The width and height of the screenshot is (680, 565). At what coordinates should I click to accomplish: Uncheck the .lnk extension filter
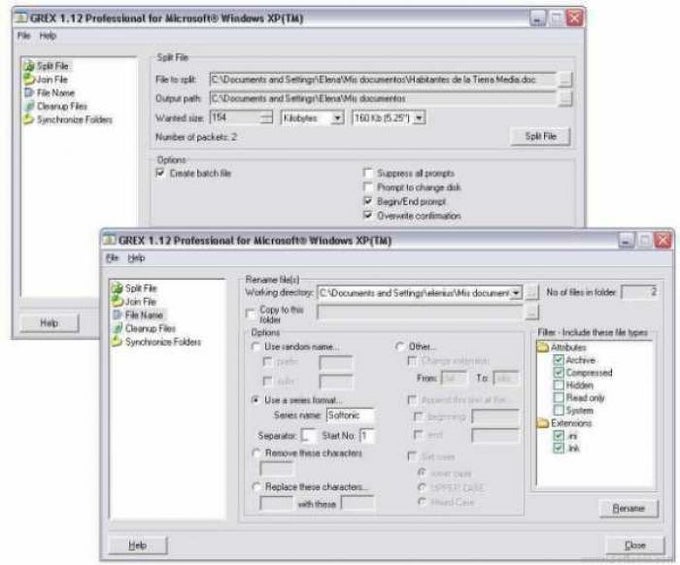559,448
